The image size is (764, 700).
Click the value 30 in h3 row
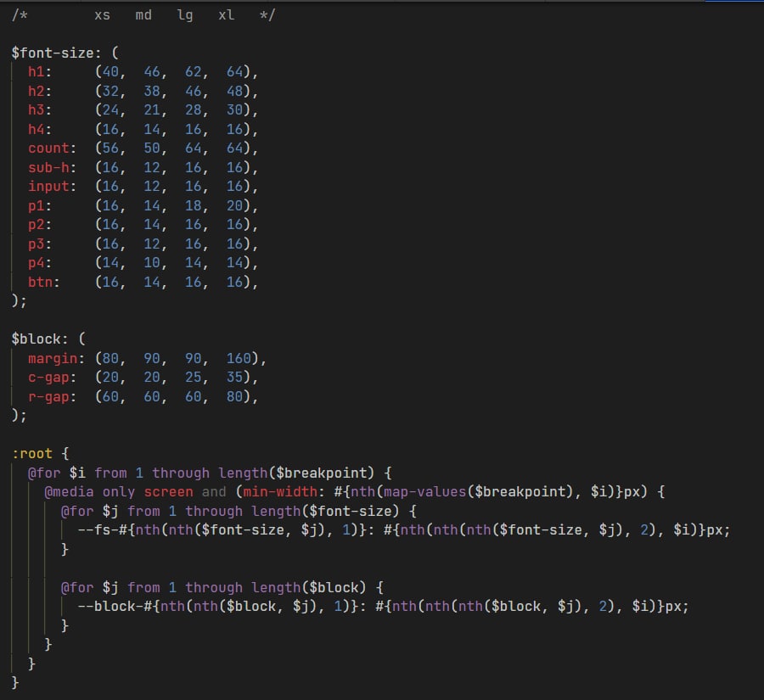(234, 110)
